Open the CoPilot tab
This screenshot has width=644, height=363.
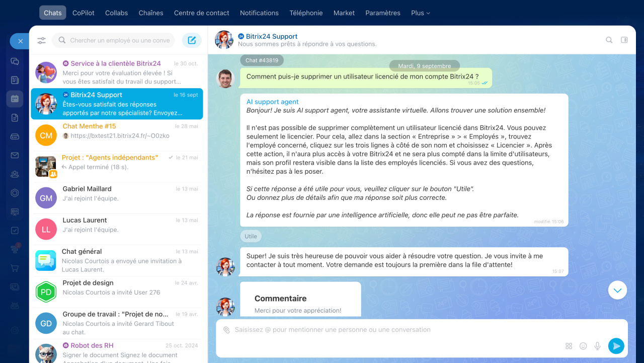point(84,13)
